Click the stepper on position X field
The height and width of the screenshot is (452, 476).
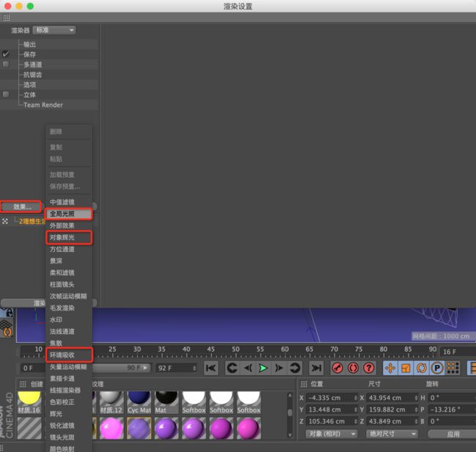pos(355,398)
